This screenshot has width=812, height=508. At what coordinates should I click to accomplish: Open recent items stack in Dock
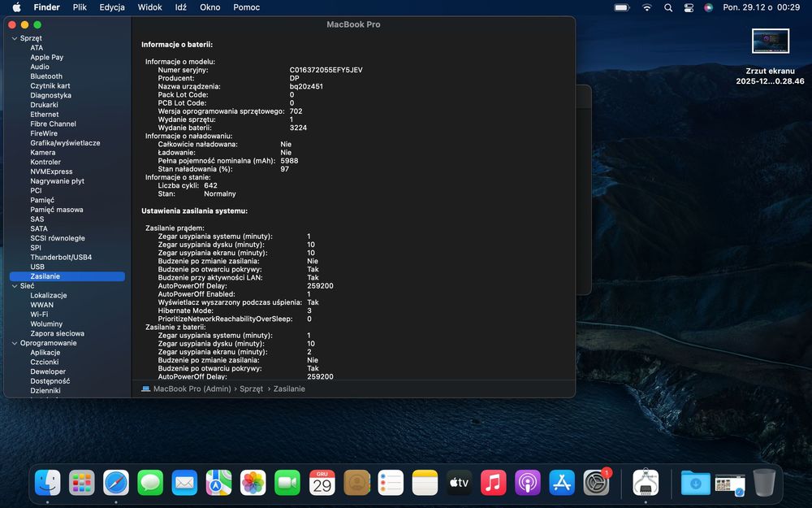point(730,484)
